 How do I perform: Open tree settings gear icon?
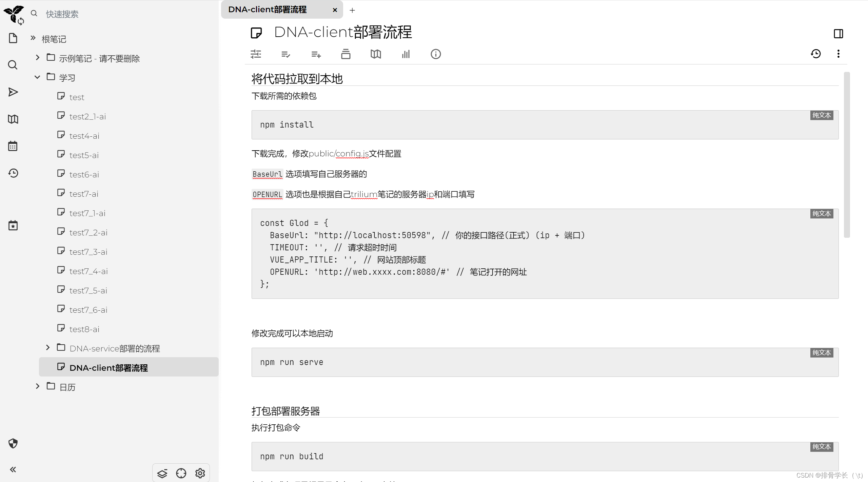pyautogui.click(x=200, y=473)
